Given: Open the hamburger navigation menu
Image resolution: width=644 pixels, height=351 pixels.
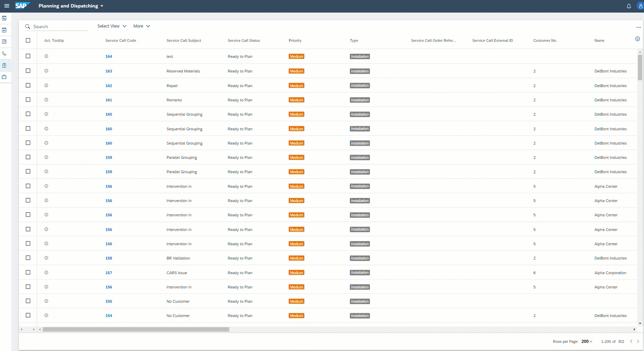Looking at the screenshot, I should pos(6,6).
